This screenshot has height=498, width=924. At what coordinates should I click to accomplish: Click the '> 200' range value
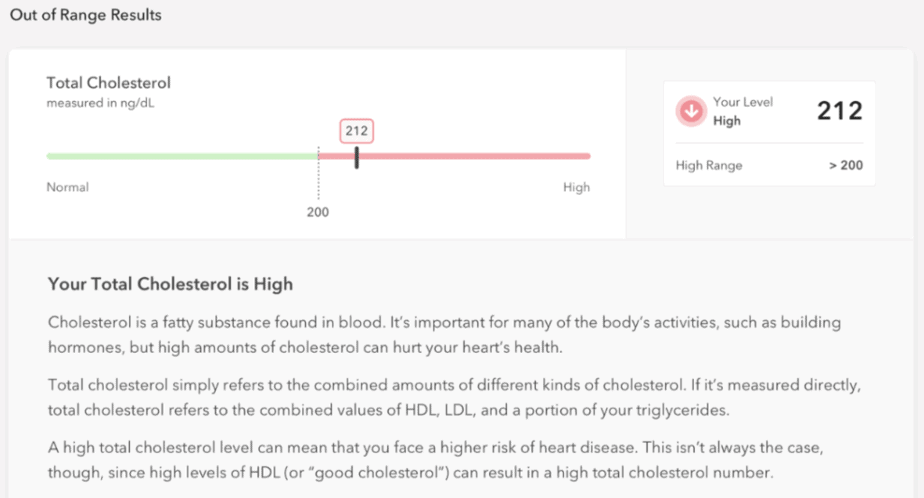tap(846, 166)
